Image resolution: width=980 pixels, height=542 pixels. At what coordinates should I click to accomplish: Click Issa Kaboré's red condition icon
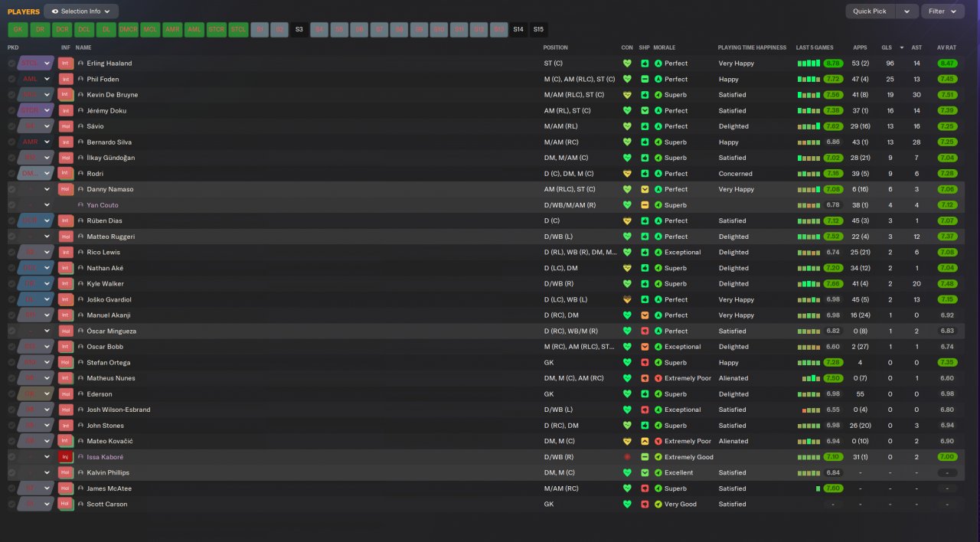point(628,457)
